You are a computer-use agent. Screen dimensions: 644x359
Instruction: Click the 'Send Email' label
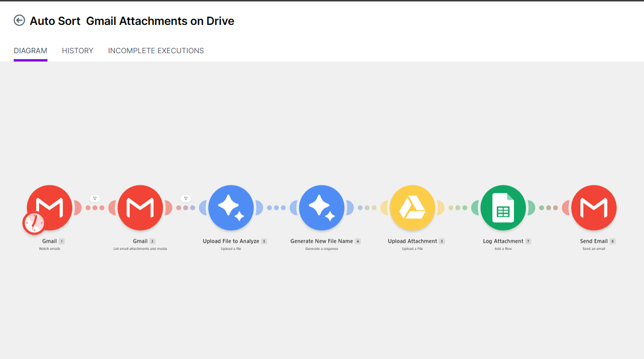pyautogui.click(x=594, y=241)
